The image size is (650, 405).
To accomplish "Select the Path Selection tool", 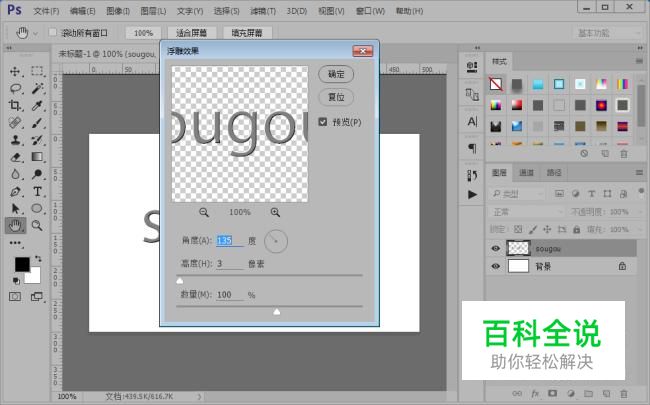I will (x=15, y=208).
